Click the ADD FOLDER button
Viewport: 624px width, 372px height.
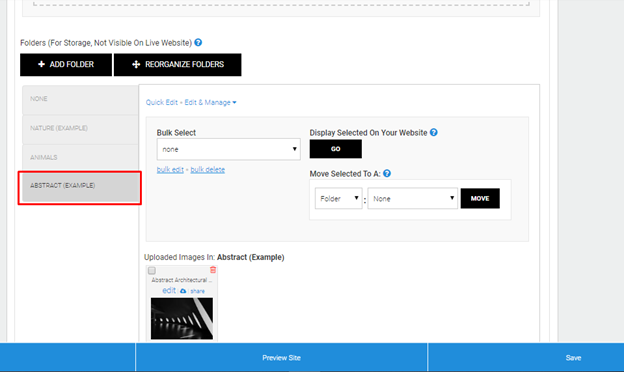tap(66, 64)
